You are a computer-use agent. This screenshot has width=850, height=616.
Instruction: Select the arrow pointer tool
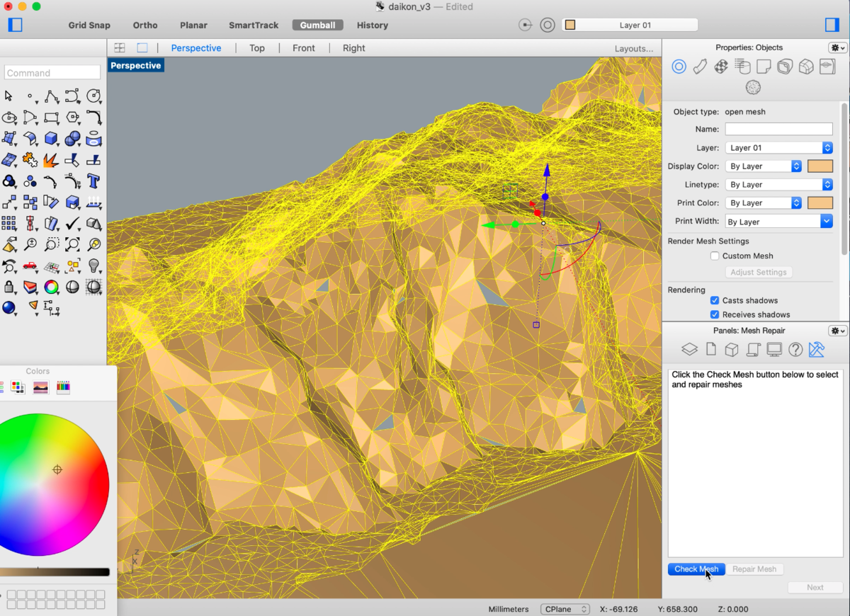pos(8,96)
